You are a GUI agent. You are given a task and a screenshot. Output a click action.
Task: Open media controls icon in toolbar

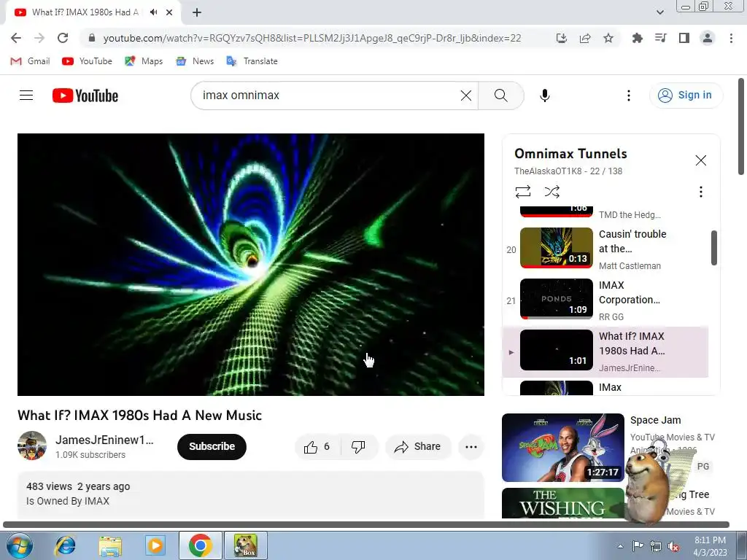tap(660, 38)
